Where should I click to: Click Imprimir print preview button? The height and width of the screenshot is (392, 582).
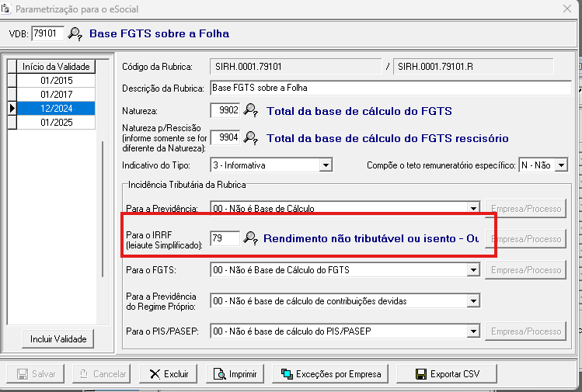point(235,374)
